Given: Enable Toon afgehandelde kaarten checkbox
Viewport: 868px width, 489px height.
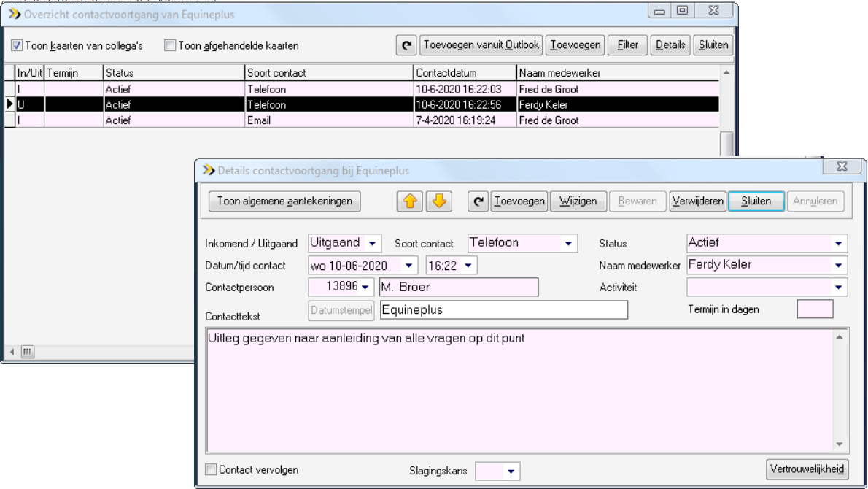Looking at the screenshot, I should (170, 46).
